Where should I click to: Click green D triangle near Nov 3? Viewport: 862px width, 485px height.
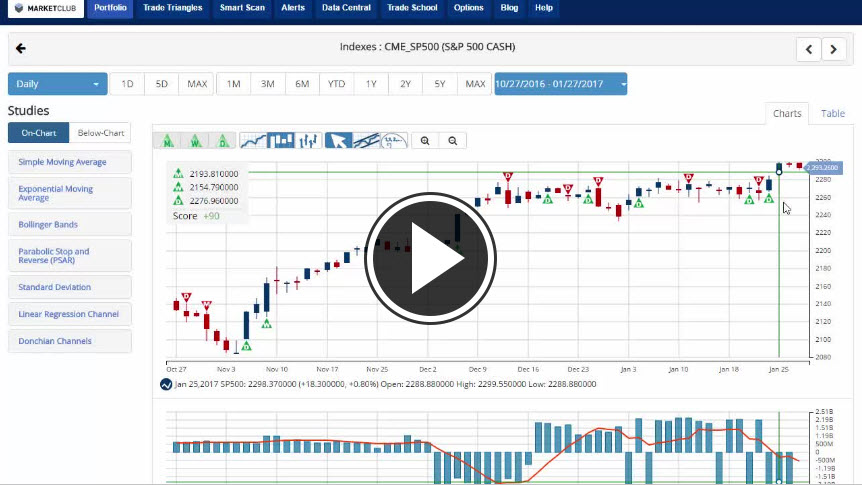tap(246, 346)
